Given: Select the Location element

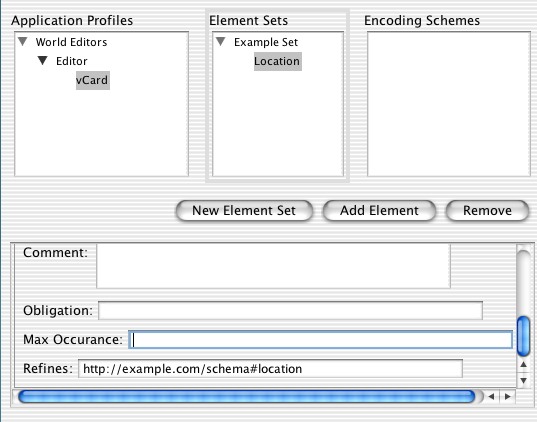Looking at the screenshot, I should coord(277,61).
